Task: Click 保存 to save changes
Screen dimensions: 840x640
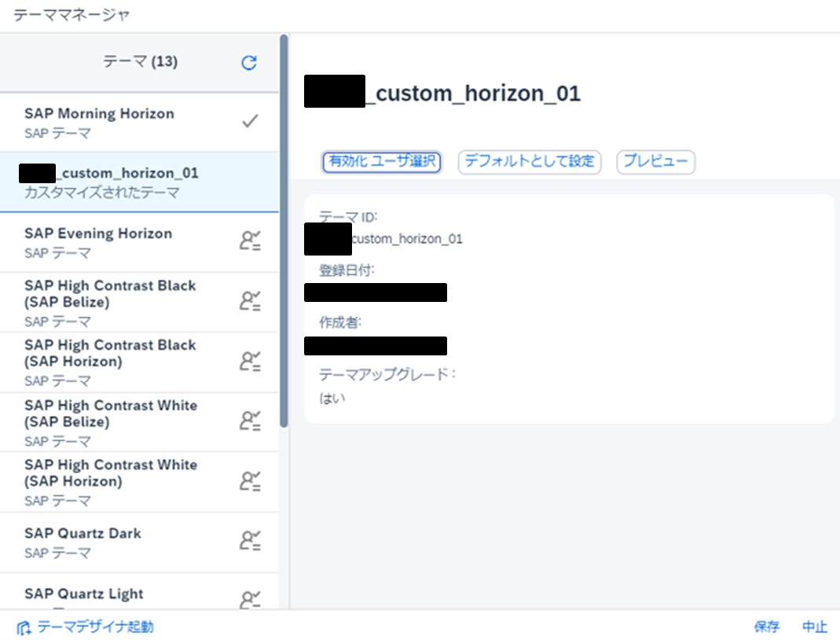Action: (x=767, y=627)
